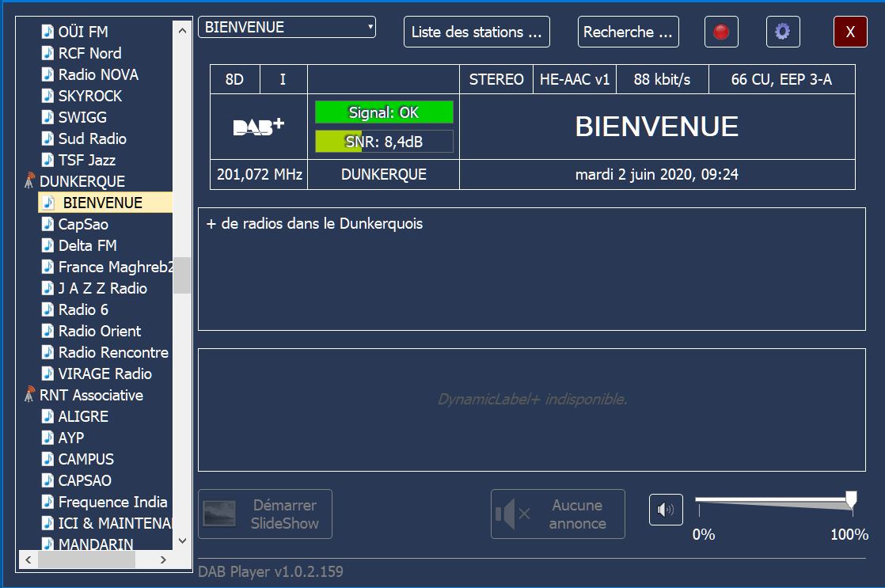Viewport: 885px width, 588px height.
Task: Click the 8D channel cell
Action: (x=235, y=80)
